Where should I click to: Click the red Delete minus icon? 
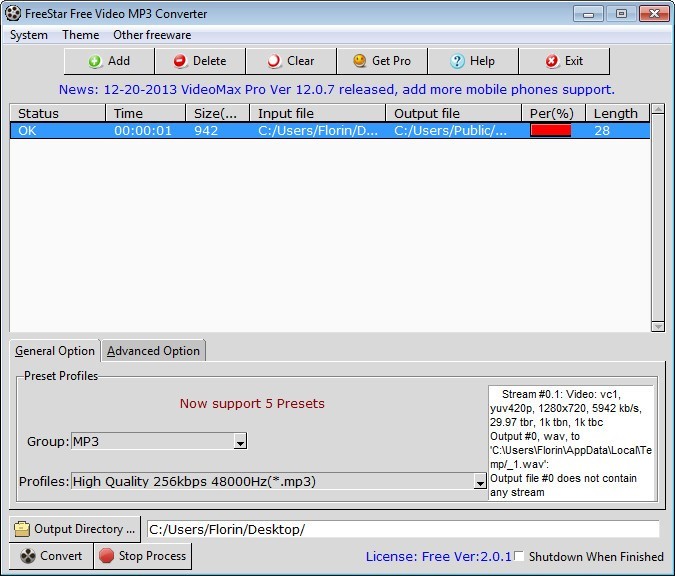tap(180, 62)
